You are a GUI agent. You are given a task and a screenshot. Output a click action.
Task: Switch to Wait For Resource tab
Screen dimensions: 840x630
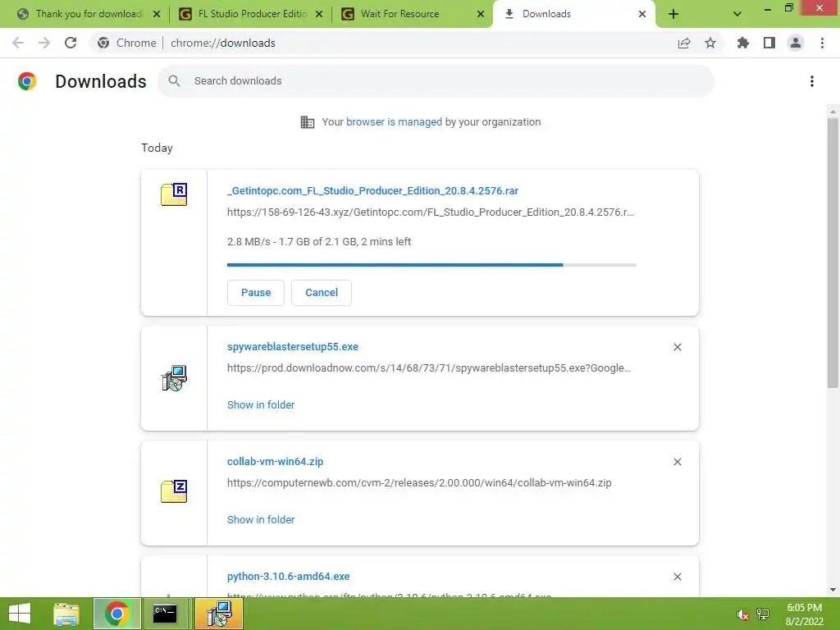[x=410, y=14]
